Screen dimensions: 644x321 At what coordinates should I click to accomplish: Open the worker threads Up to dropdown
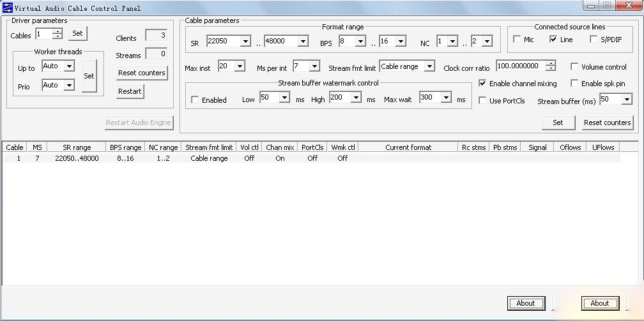[68, 66]
